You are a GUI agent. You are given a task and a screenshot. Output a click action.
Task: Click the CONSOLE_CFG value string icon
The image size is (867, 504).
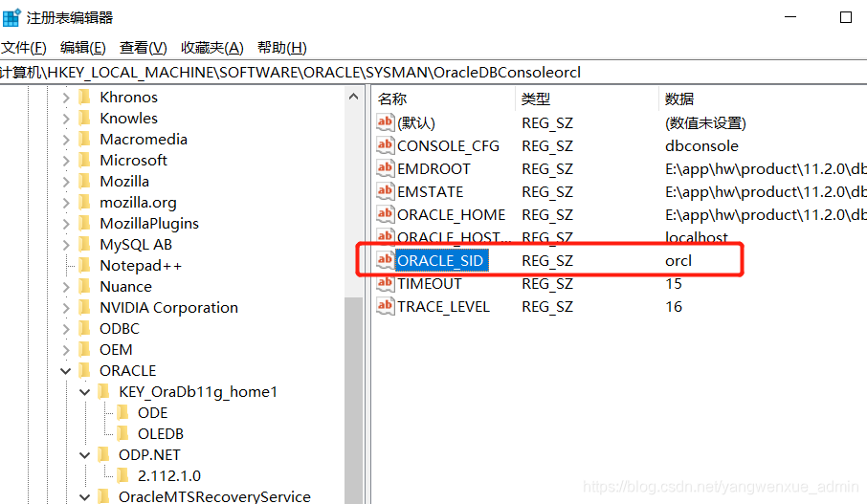tap(385, 145)
